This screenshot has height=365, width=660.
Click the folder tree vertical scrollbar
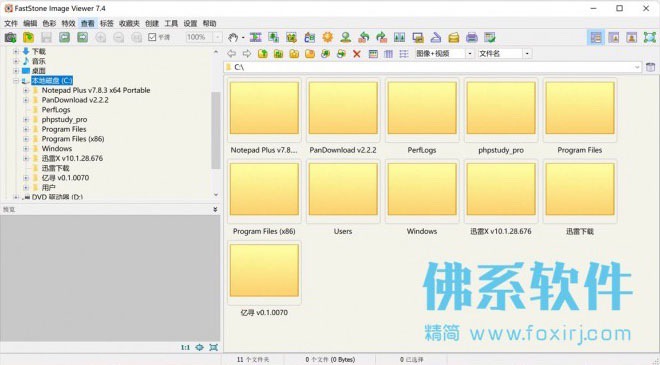pyautogui.click(x=216, y=130)
